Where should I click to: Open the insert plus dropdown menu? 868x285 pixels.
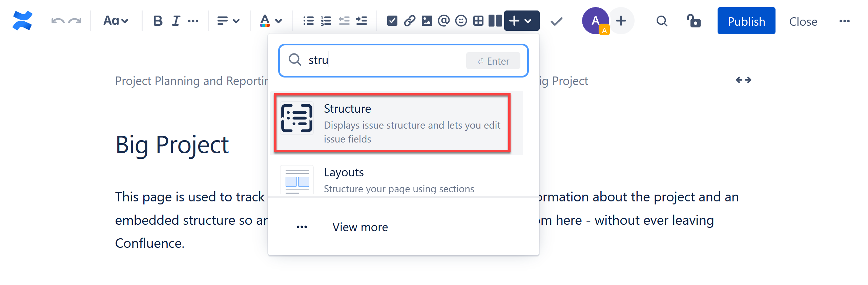(521, 21)
